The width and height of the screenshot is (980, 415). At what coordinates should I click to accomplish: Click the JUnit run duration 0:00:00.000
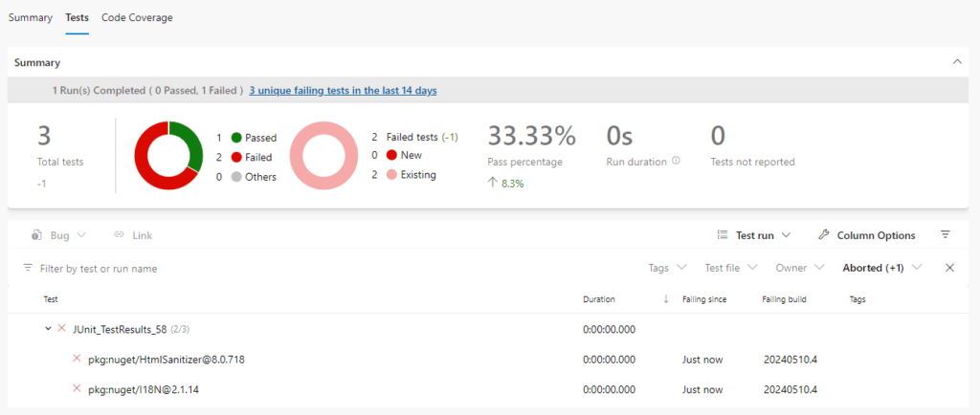click(x=610, y=330)
